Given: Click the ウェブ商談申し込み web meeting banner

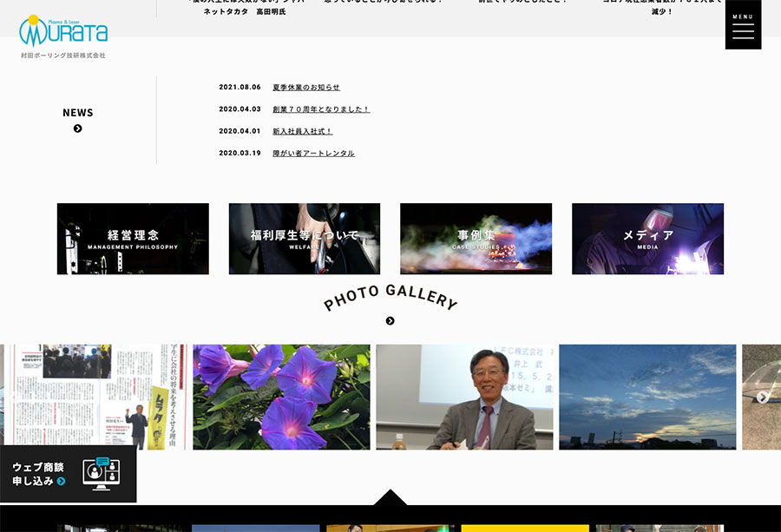Looking at the screenshot, I should point(69,474).
